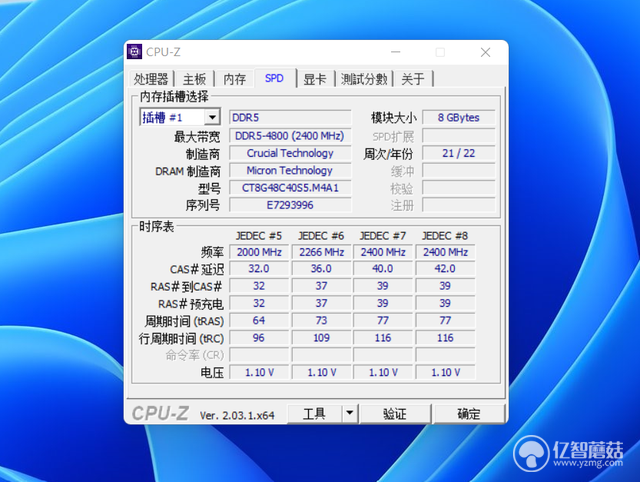Click the 行周期时间 (tRC) row label
This screenshot has width=640, height=482.
182,338
